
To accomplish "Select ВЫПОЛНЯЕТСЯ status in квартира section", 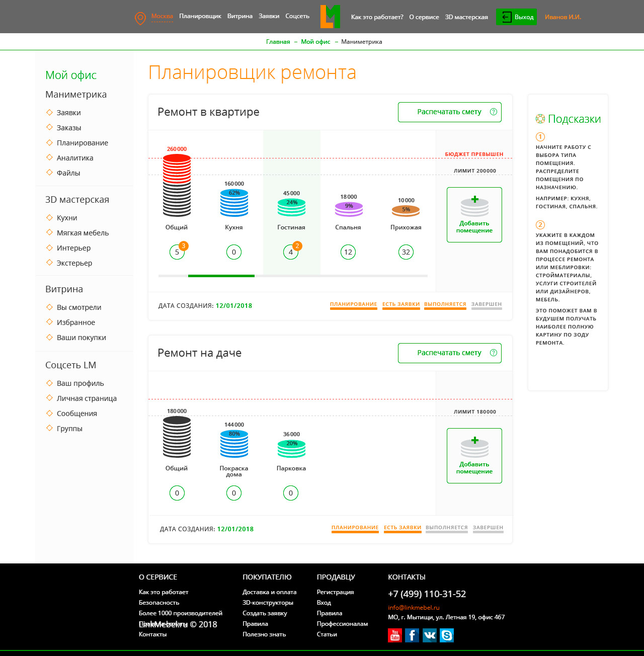I will [445, 305].
